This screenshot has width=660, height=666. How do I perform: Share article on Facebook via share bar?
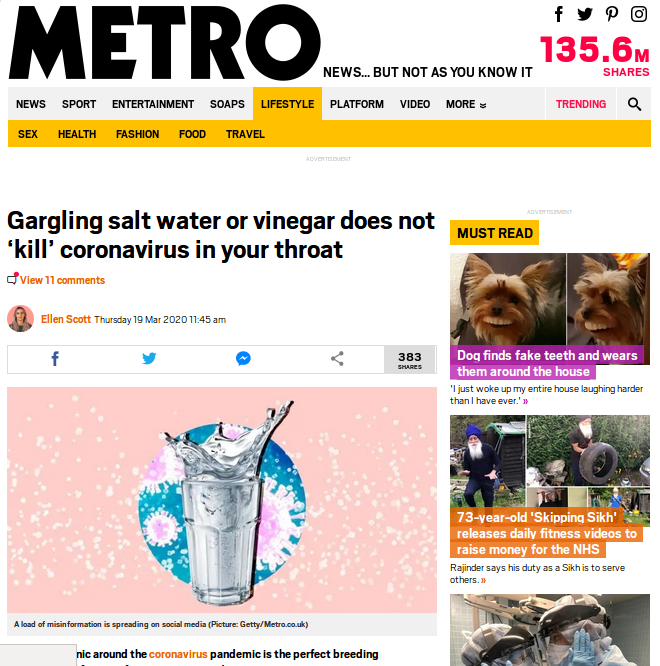55,359
